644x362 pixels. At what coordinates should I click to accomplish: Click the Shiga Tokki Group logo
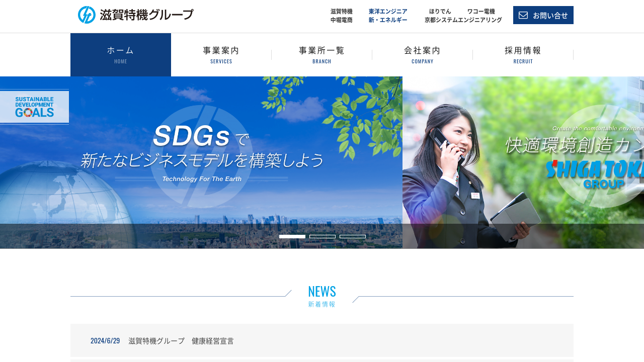135,15
